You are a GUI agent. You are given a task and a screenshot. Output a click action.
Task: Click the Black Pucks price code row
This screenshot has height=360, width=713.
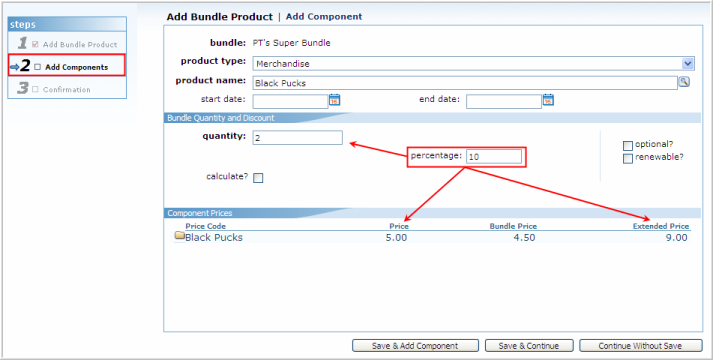(432, 237)
